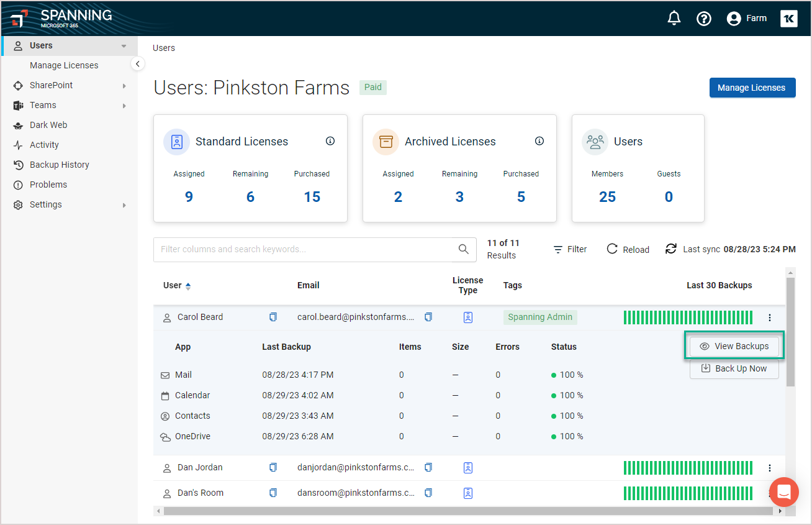Open the support chat bubble
The width and height of the screenshot is (812, 525).
[784, 493]
